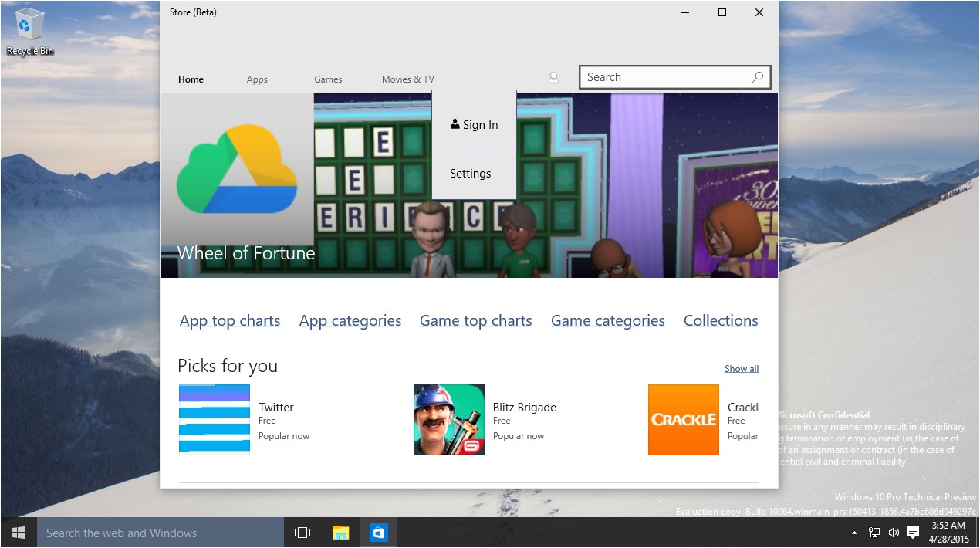Click the Show all link
This screenshot has height=548, width=980.
click(742, 369)
